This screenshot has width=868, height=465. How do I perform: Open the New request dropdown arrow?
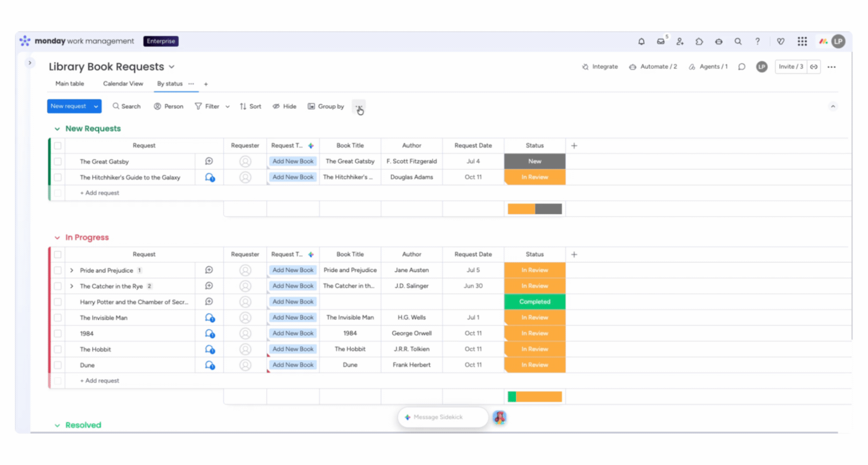(x=96, y=106)
